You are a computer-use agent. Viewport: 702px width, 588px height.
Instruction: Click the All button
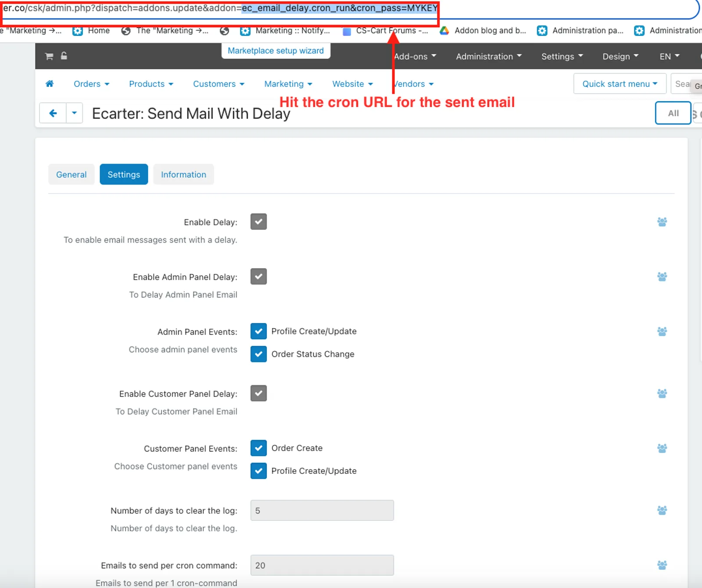coord(673,113)
